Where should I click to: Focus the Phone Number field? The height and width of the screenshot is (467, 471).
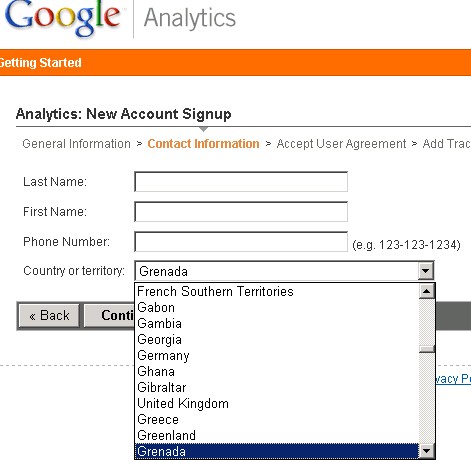(241, 242)
